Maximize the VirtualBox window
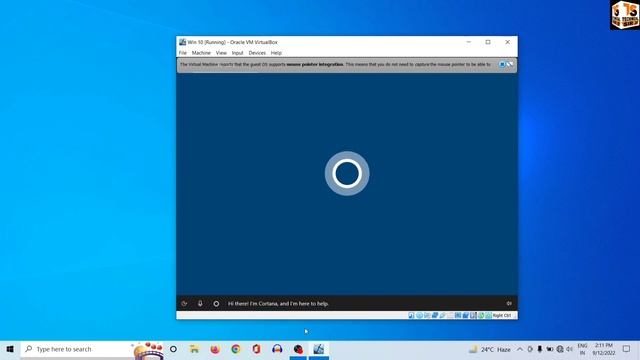Image resolution: width=640 pixels, height=360 pixels. tap(488, 42)
